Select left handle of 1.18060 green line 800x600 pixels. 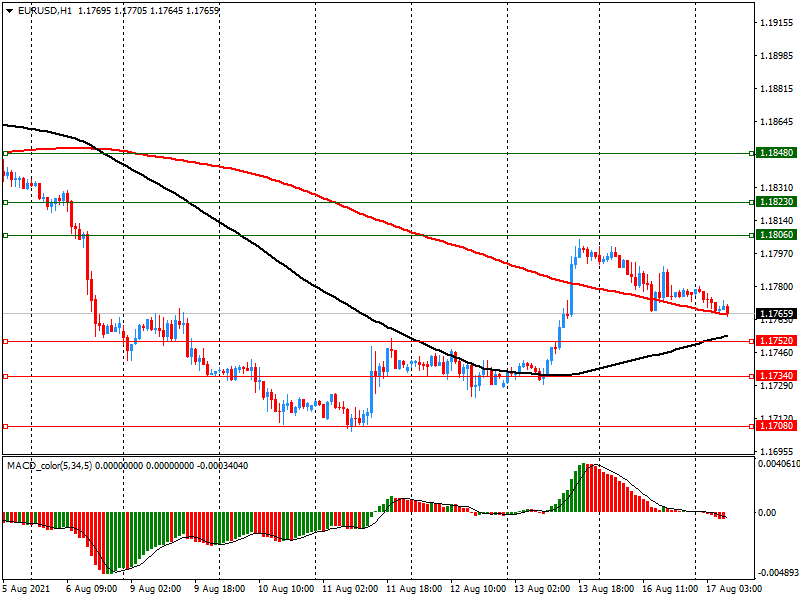(6, 235)
